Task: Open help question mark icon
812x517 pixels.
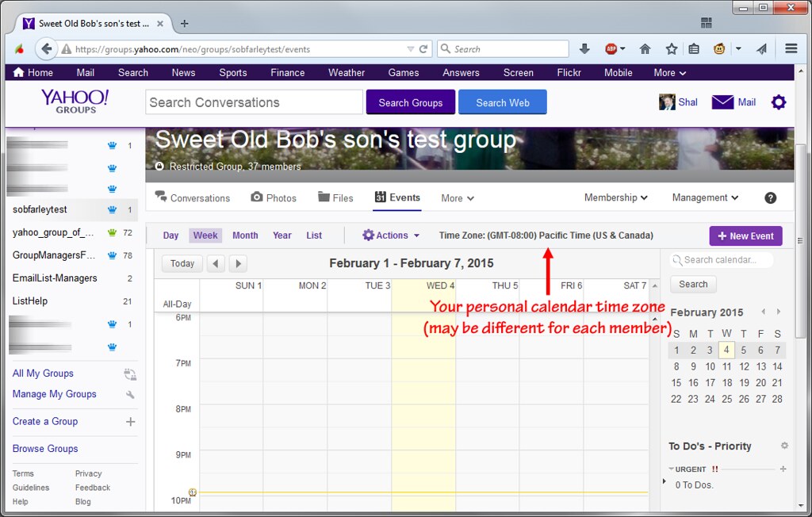Action: [771, 198]
